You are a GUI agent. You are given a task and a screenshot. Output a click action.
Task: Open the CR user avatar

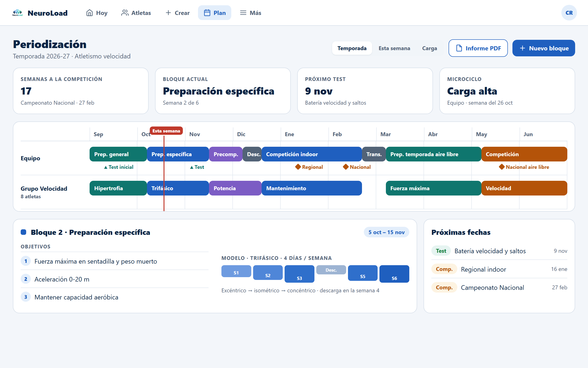[569, 13]
